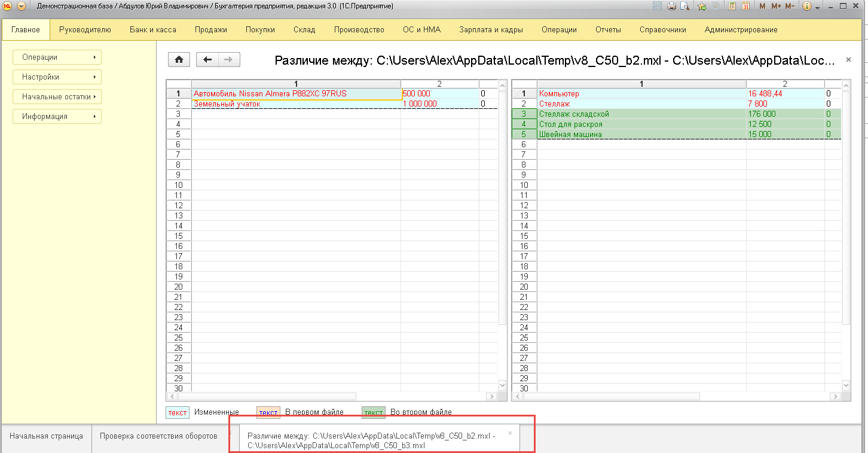
Task: Open the Главное section
Action: click(x=26, y=29)
